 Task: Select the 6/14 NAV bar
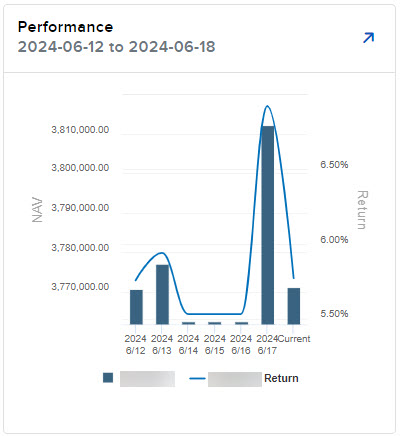click(x=189, y=323)
